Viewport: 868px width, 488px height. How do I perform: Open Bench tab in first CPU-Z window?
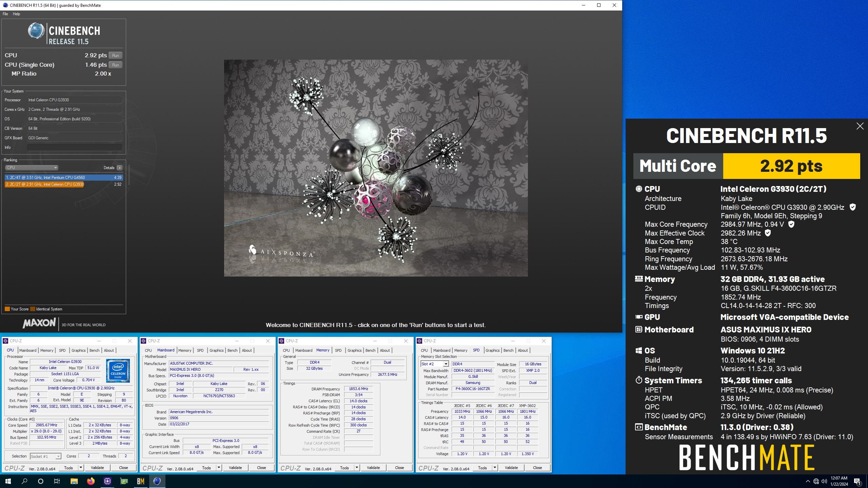[95, 350]
